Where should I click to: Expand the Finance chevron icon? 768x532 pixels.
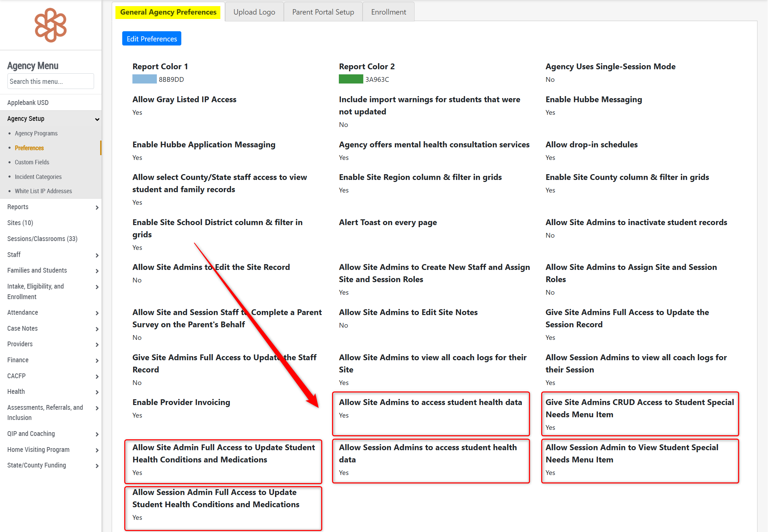(97, 361)
